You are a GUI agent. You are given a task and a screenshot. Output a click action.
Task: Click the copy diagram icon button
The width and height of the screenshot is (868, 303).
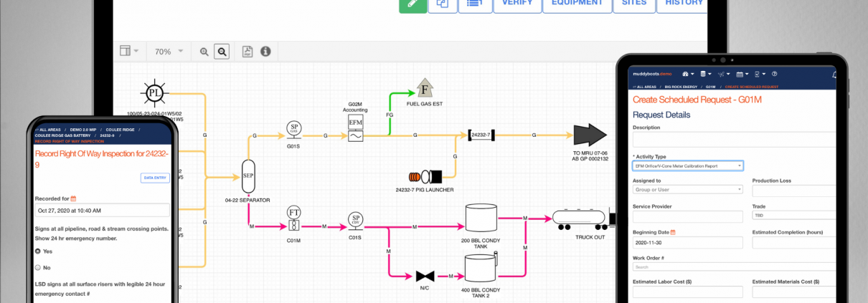coord(443,4)
